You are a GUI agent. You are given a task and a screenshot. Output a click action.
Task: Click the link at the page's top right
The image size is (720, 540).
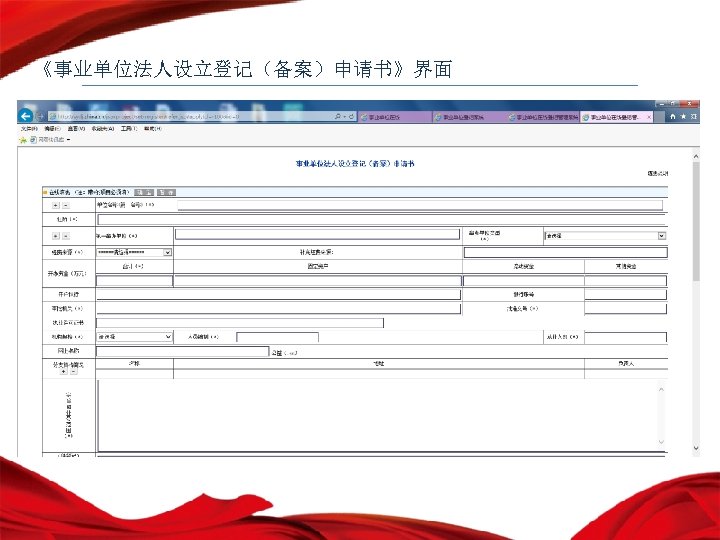pyautogui.click(x=658, y=174)
